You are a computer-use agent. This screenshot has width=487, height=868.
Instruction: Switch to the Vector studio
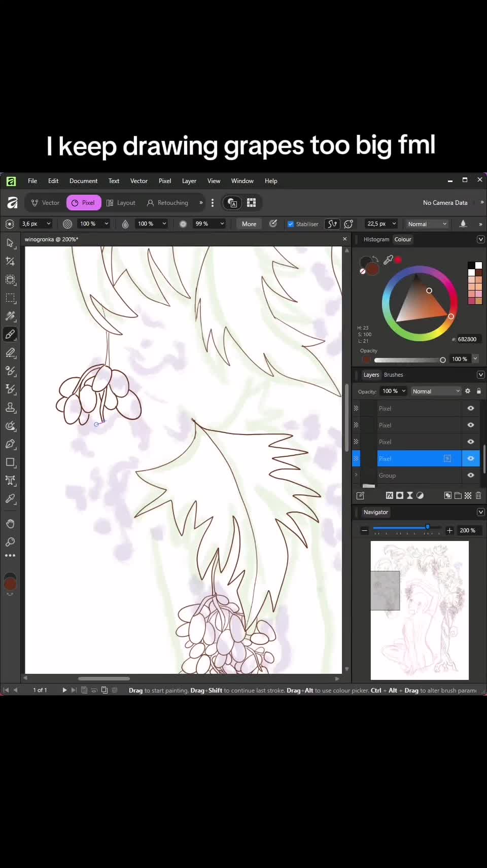click(x=46, y=203)
